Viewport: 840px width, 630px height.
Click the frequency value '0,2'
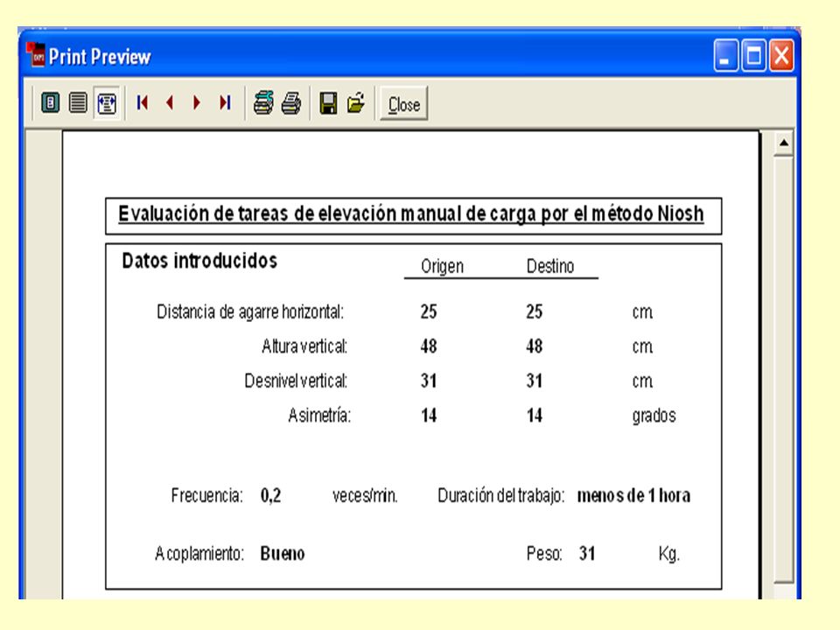270,495
